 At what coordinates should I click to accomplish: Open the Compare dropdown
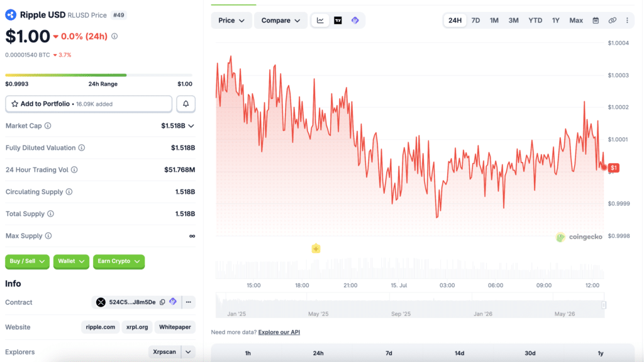coord(280,20)
